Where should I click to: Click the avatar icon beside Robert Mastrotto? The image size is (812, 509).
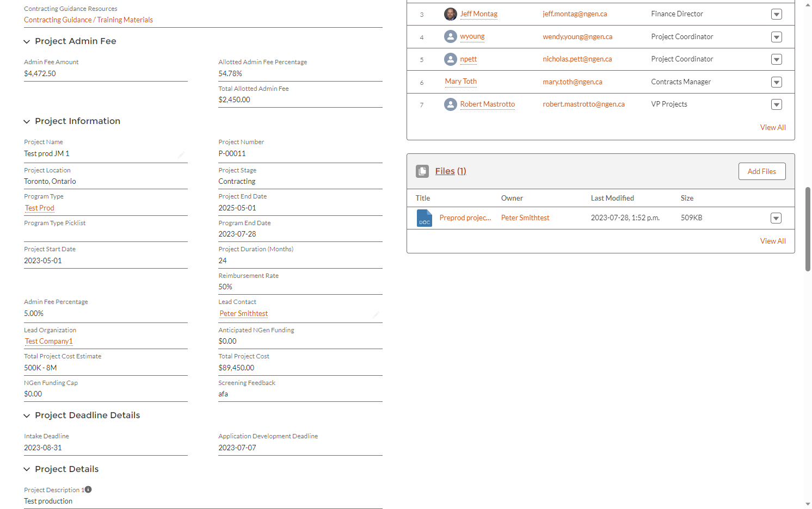[x=451, y=104]
